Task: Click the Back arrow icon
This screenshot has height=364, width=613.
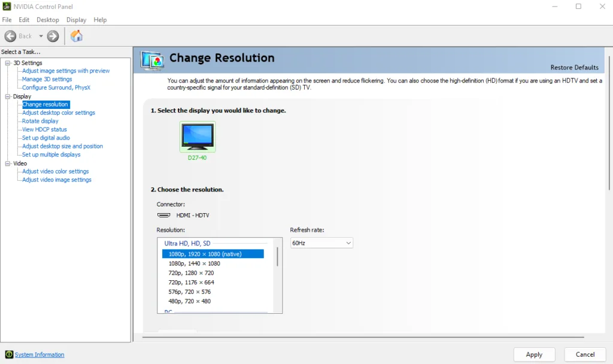Action: tap(10, 36)
